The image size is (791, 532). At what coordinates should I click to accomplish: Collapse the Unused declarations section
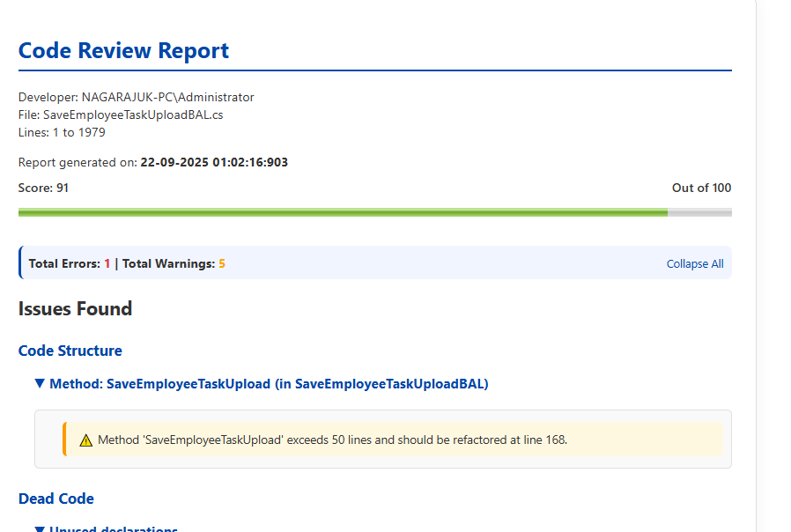[x=40, y=529]
